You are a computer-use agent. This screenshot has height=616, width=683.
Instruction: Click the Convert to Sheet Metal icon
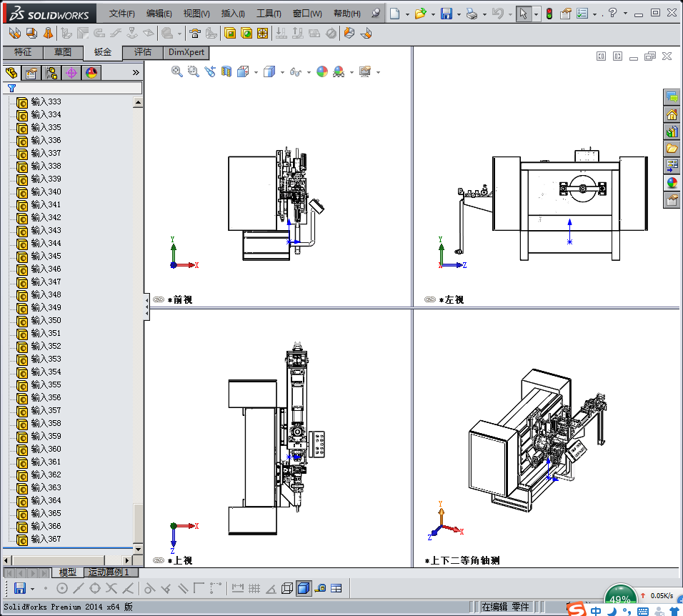(x=31, y=33)
